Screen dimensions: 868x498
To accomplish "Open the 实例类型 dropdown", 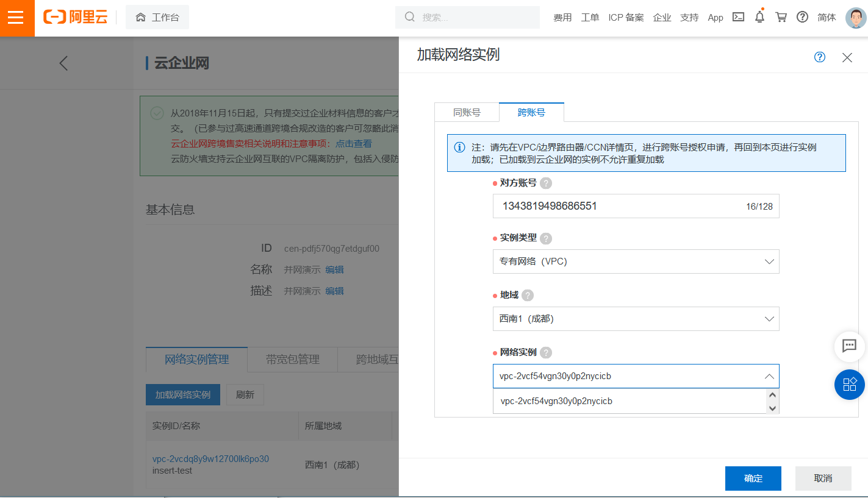I will [636, 261].
